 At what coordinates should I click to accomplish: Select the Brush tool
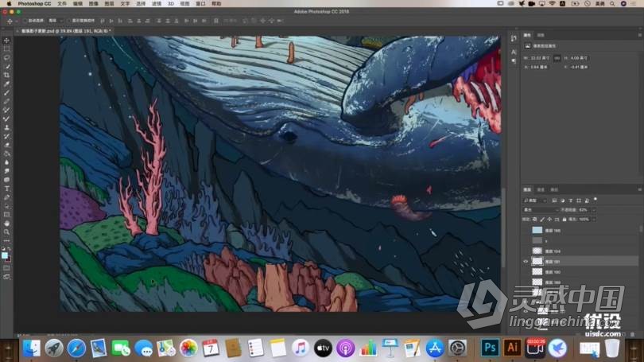[7, 102]
